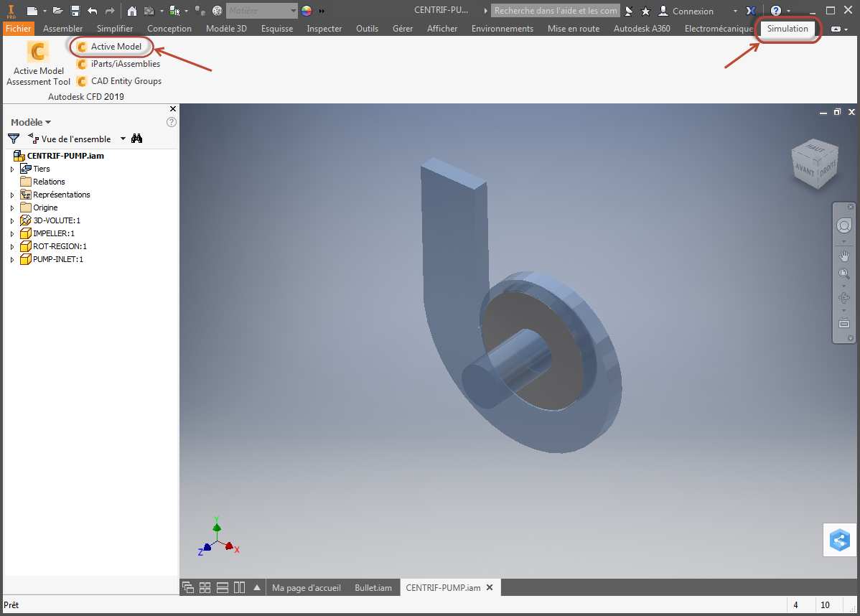Viewport: 860px width, 616px height.
Task: Switch to the Autodesk A360 tab
Action: coord(642,29)
